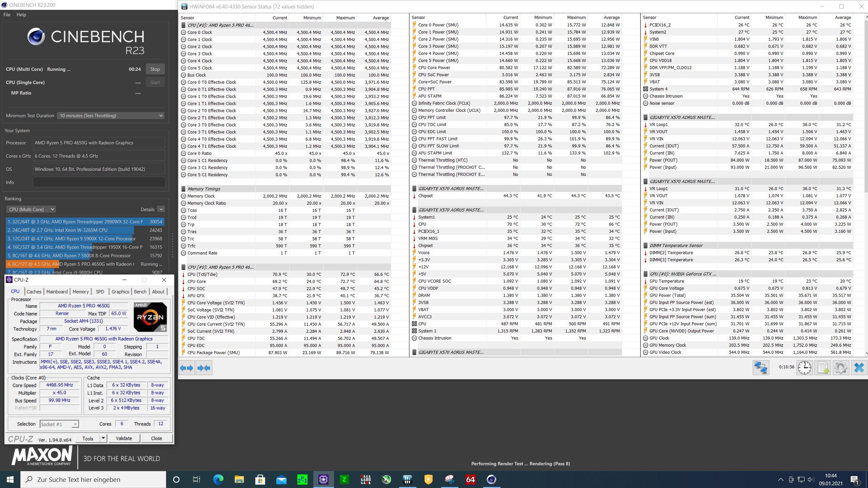Click HWiNFO collapse columns arrows icon

click(204, 368)
